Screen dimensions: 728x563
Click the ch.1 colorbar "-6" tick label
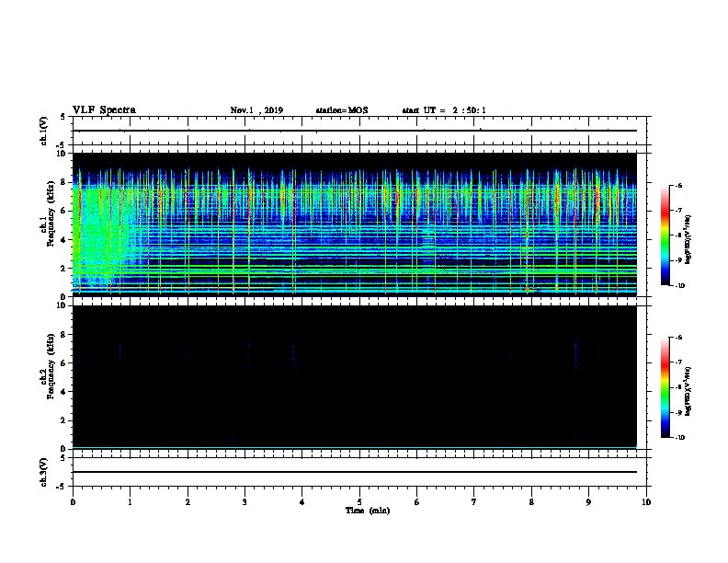click(678, 185)
